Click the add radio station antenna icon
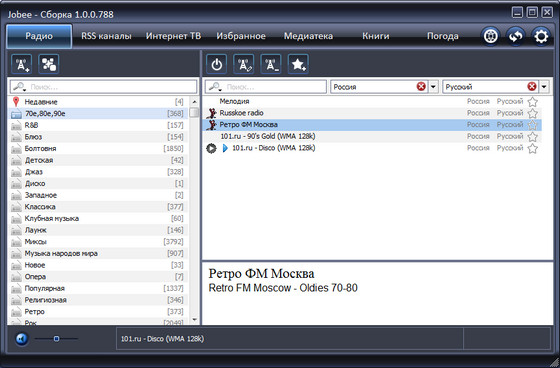The height and width of the screenshot is (368, 560). click(x=21, y=64)
